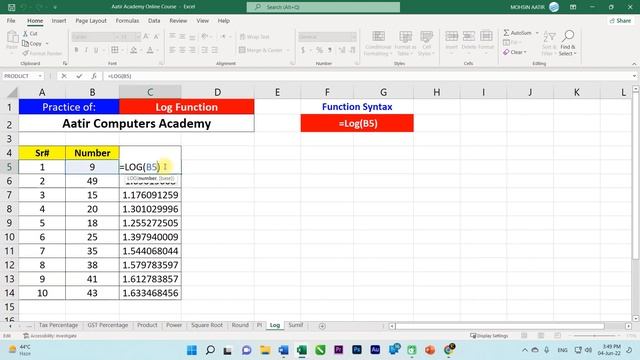The width and height of the screenshot is (640, 360).
Task: Open File Explorer from taskbar
Action: (265, 350)
